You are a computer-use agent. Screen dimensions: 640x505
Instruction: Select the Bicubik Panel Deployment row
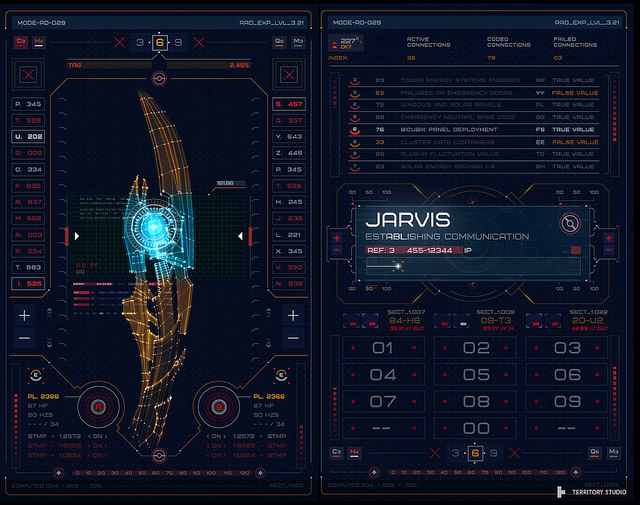(474, 129)
